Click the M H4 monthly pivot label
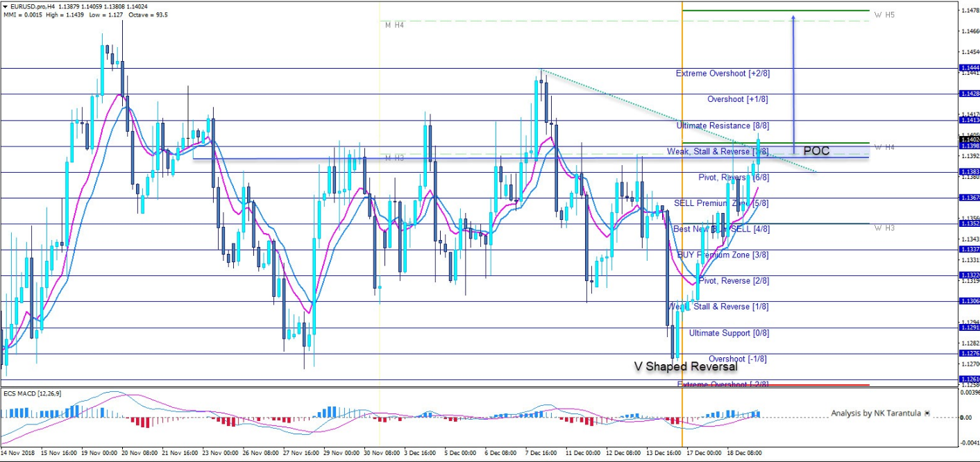 395,25
